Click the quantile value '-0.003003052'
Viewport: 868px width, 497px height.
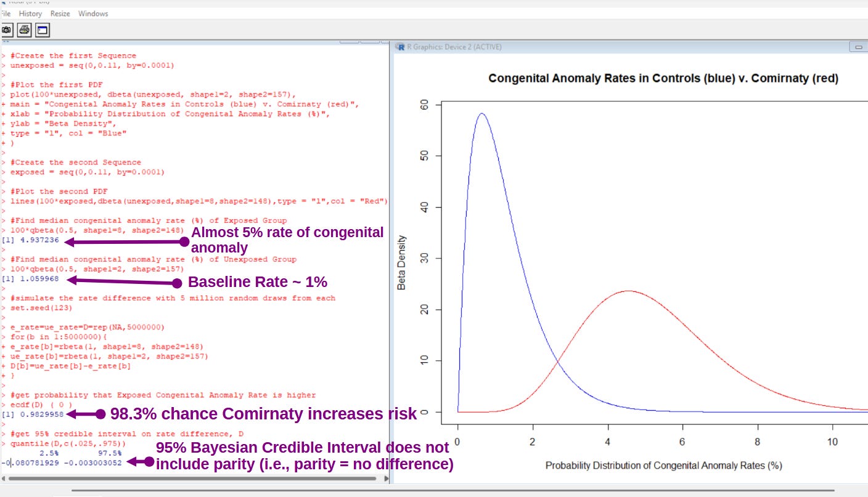(92, 463)
